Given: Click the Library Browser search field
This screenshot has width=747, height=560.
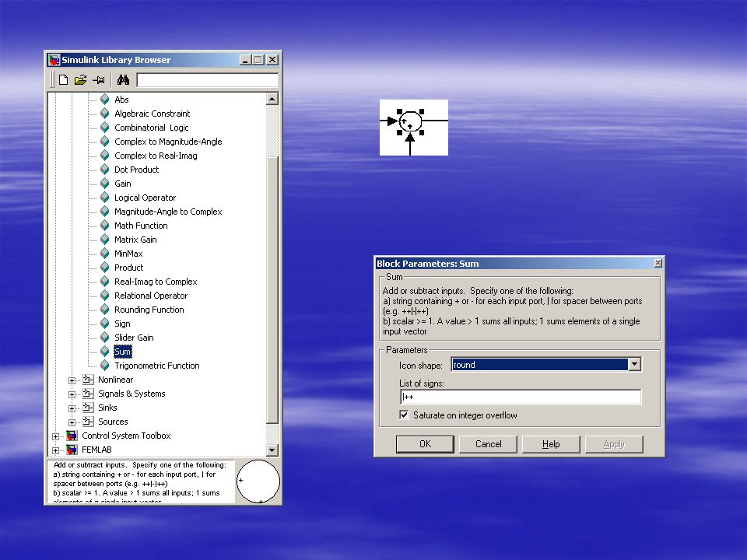Looking at the screenshot, I should [207, 79].
